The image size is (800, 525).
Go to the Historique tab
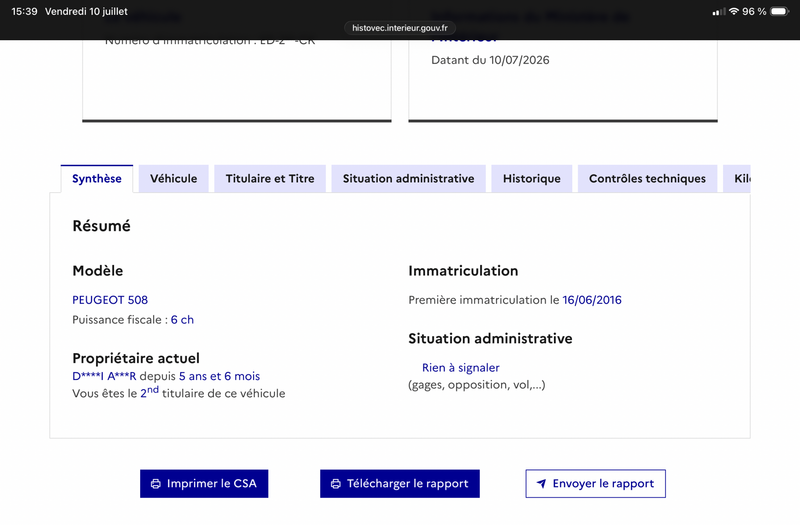[532, 179]
